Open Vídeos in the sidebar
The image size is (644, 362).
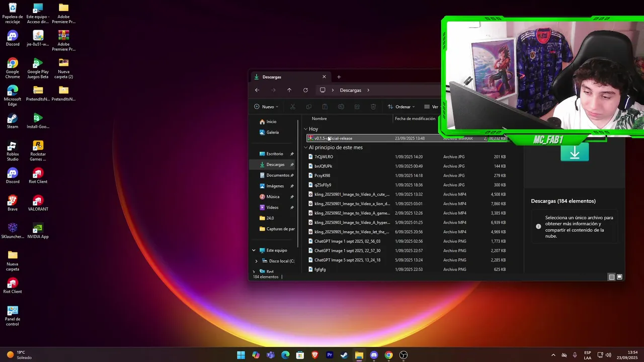pos(272,207)
